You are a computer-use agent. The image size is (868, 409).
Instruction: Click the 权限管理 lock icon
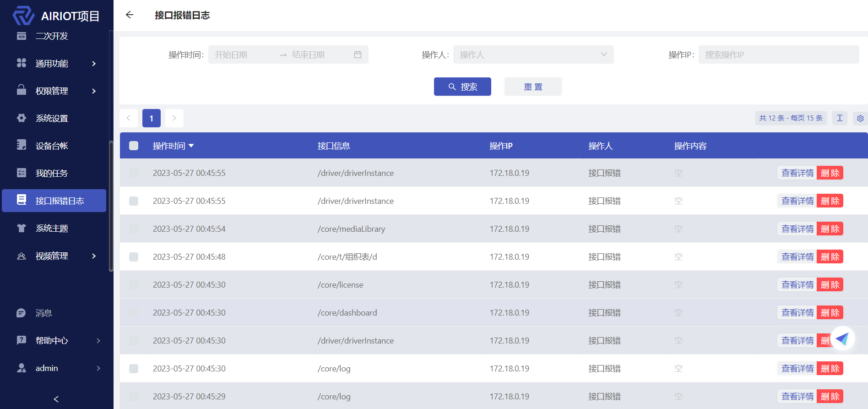tap(22, 90)
